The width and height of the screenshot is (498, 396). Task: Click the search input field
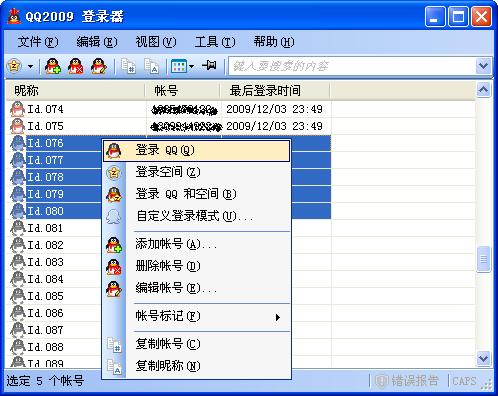(x=352, y=66)
